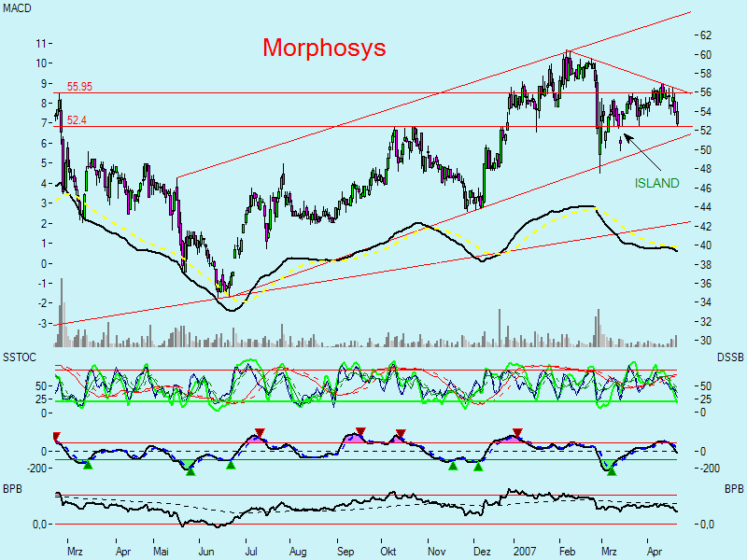Click the Aug month label
The width and height of the screenshot is (747, 560).
pyautogui.click(x=298, y=552)
